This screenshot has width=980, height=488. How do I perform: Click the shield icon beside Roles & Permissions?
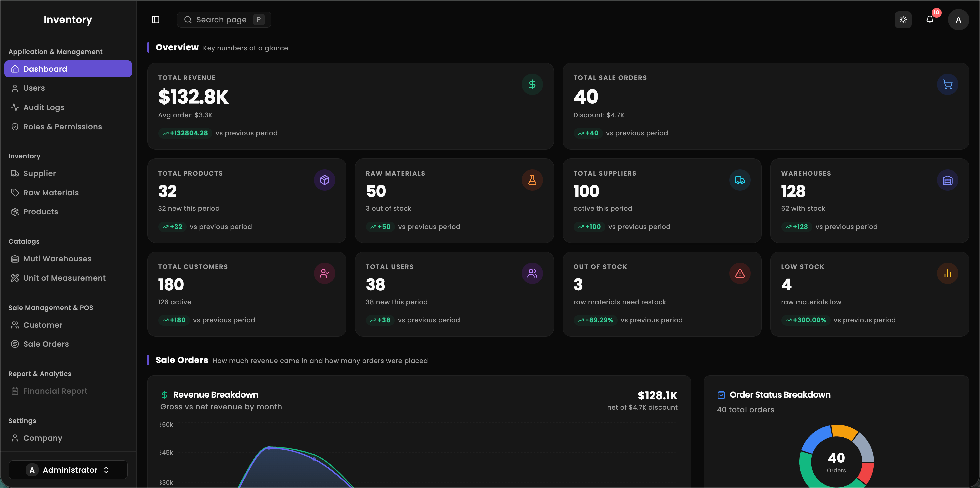tap(15, 127)
